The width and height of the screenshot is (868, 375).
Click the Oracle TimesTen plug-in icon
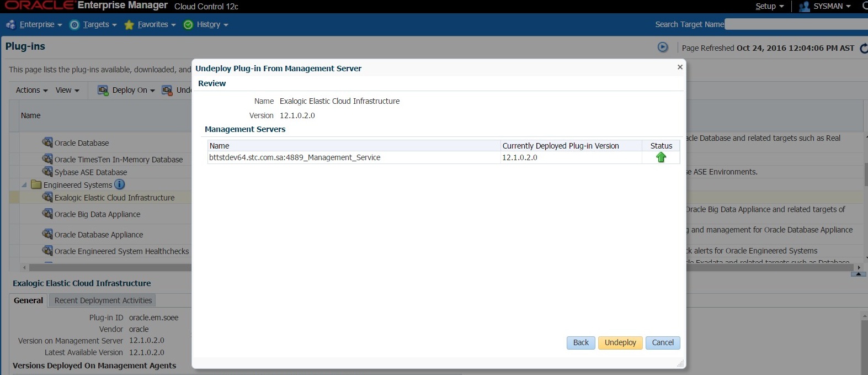point(47,159)
